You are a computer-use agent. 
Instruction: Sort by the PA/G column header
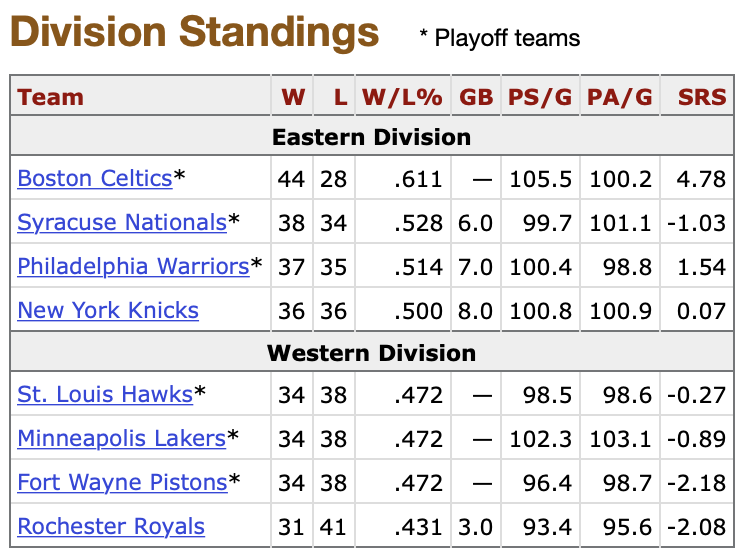pos(620,97)
